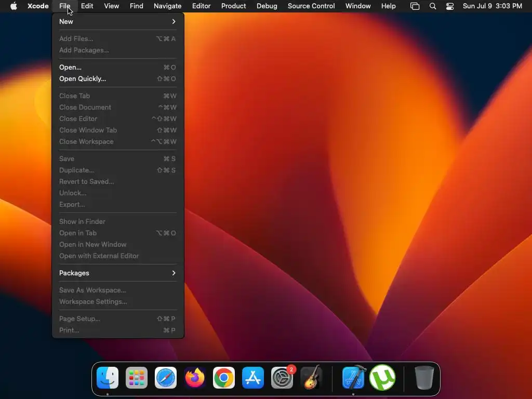Viewport: 532px width, 399px height.
Task: Click the Add Packages... menu entry
Action: [x=118, y=50]
